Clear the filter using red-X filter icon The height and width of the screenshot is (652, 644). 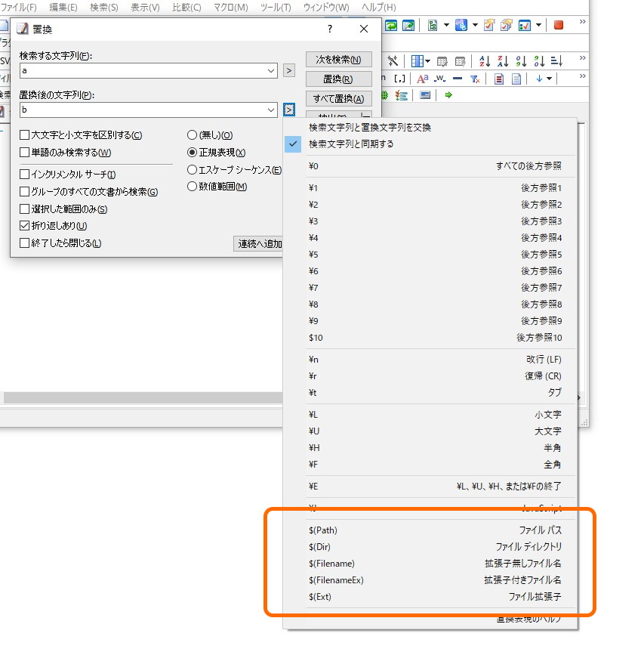tap(475, 79)
